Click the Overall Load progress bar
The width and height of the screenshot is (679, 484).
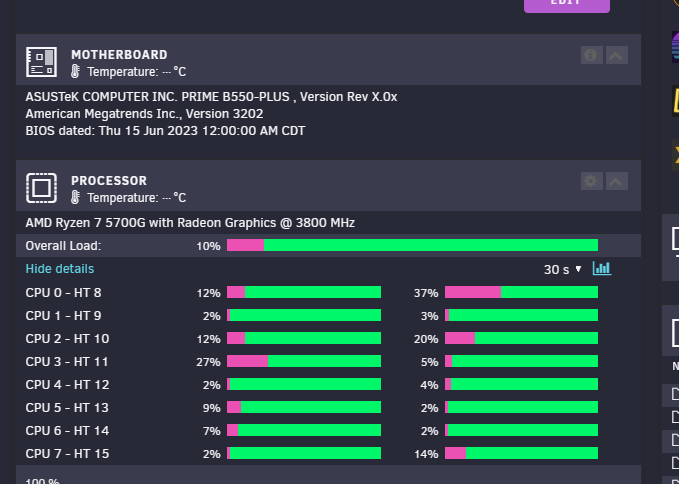click(x=412, y=245)
